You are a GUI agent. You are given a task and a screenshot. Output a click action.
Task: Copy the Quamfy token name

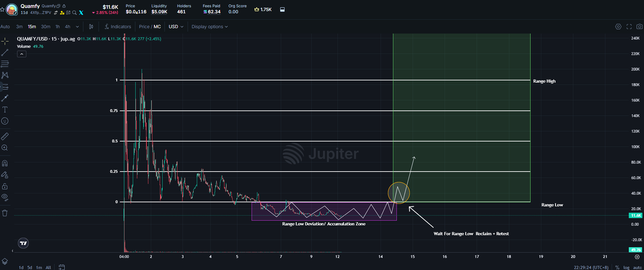pos(58,6)
